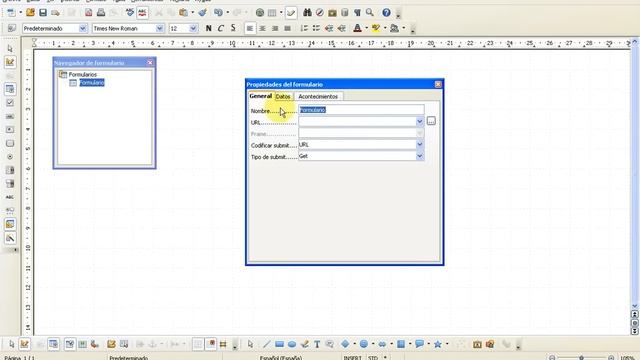Add an Option Button form control
The image size is (640, 360).
(x=10, y=157)
